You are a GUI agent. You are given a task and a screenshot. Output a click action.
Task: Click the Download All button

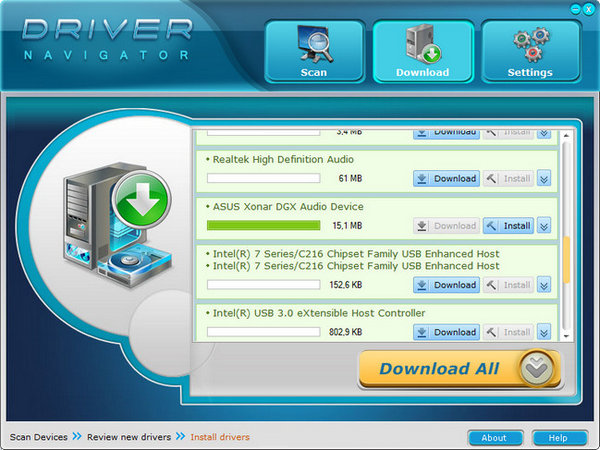(460, 369)
